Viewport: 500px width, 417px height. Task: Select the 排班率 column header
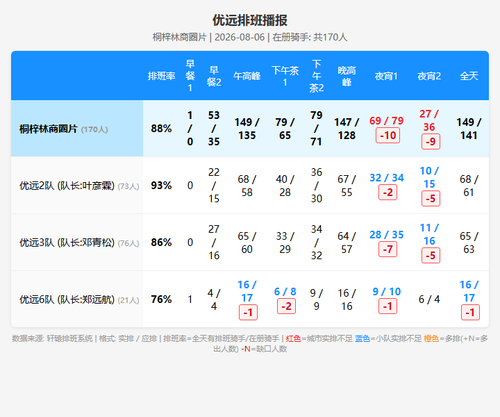(x=161, y=76)
